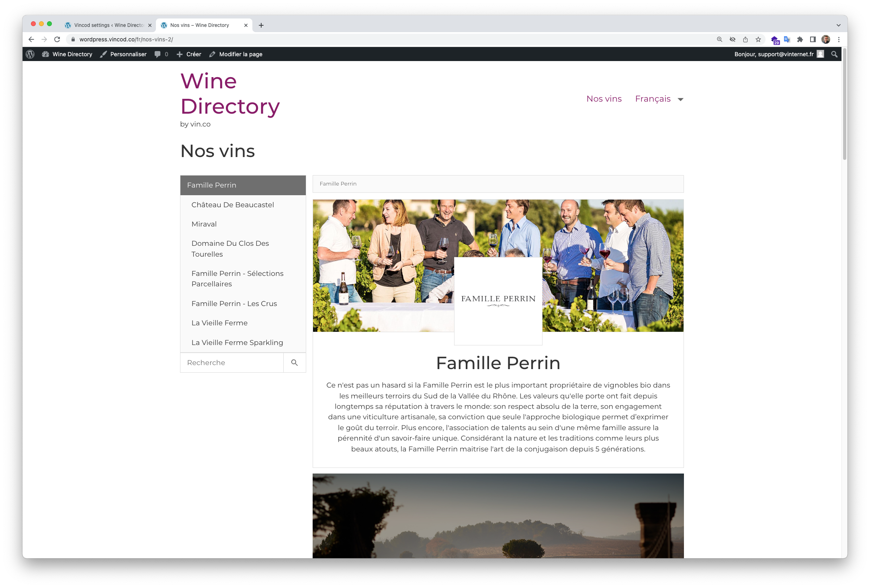This screenshot has width=870, height=588.
Task: Click the Recherche search input field
Action: coord(232,363)
